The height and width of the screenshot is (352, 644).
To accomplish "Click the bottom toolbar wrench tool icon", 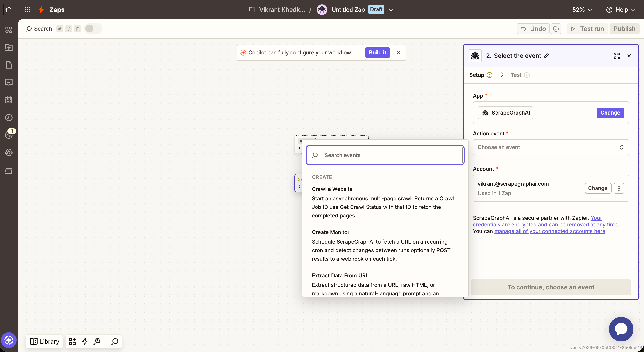I will click(x=97, y=341).
